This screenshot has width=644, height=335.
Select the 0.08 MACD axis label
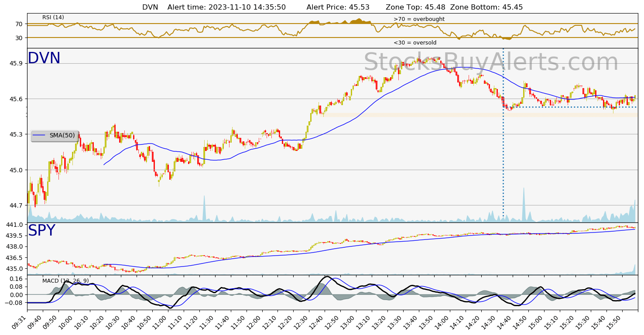pos(16,287)
